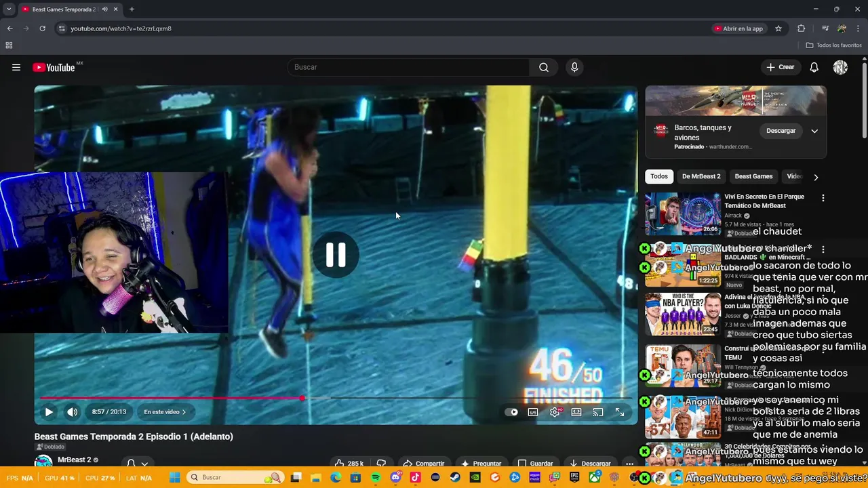Open the account avatar menu

(x=840, y=67)
